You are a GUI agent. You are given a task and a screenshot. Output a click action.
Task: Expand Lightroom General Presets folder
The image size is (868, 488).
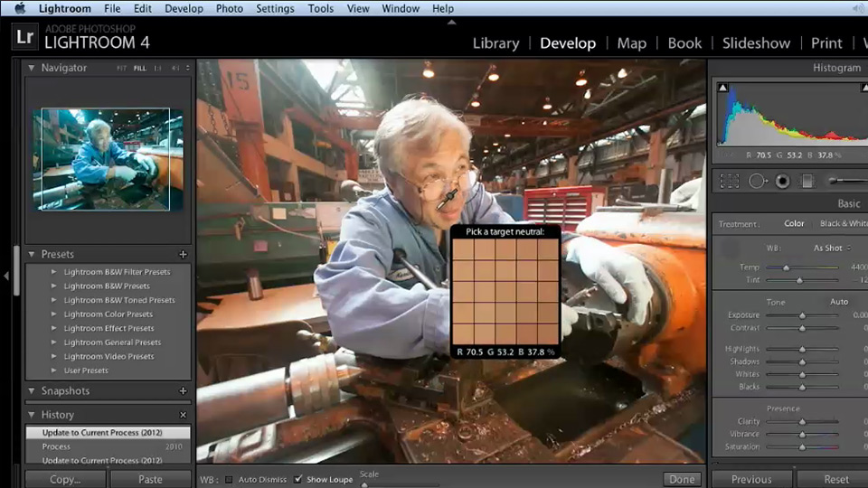(53, 342)
